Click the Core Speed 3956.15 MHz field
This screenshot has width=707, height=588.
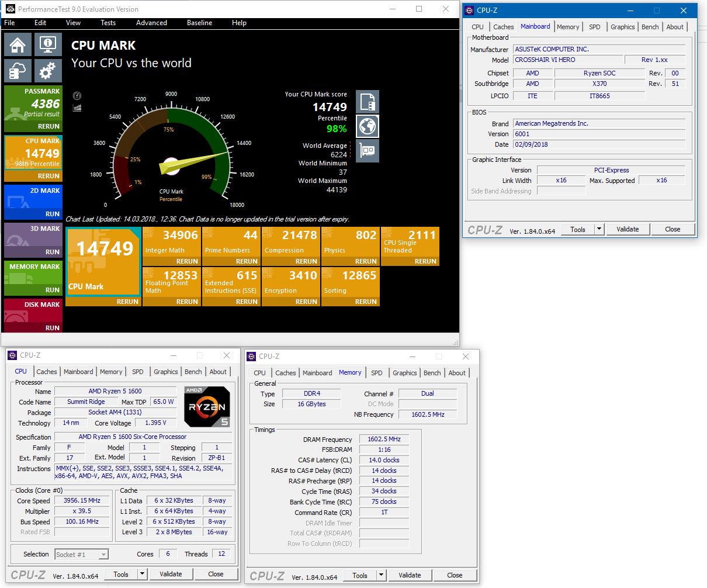click(x=82, y=500)
